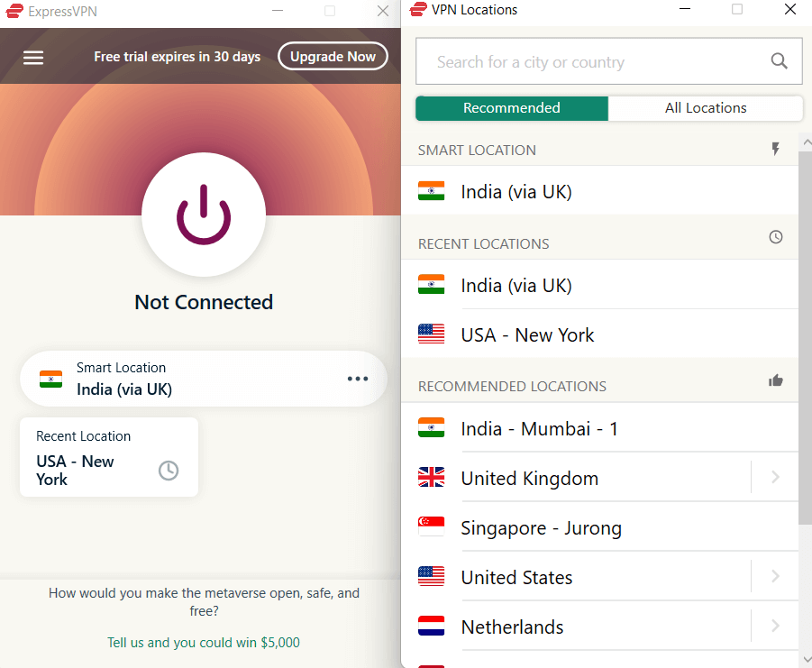Screen dimensions: 812x668
Task: Open the three-dot location picker menu
Action: (x=357, y=379)
